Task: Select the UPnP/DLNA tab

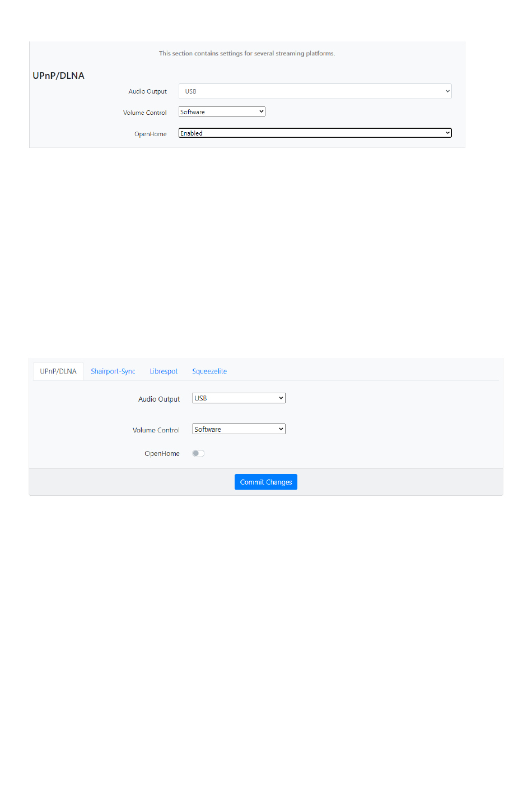Action: (x=58, y=371)
